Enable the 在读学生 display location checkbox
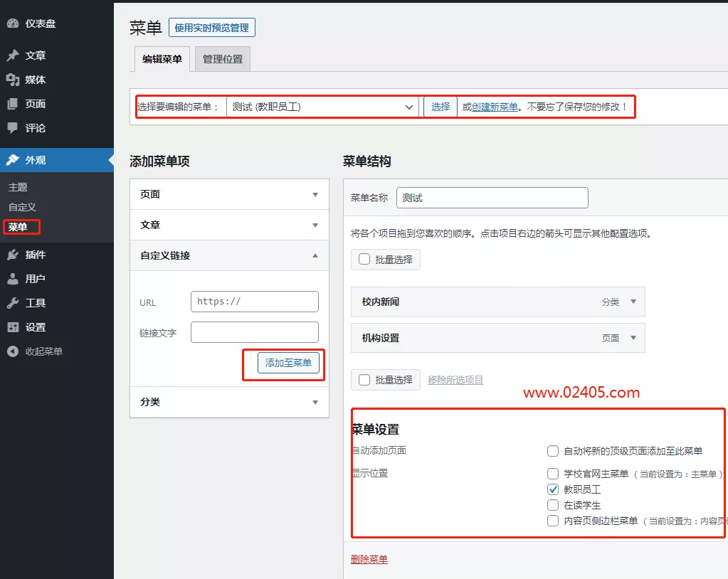728x579 pixels. point(553,505)
